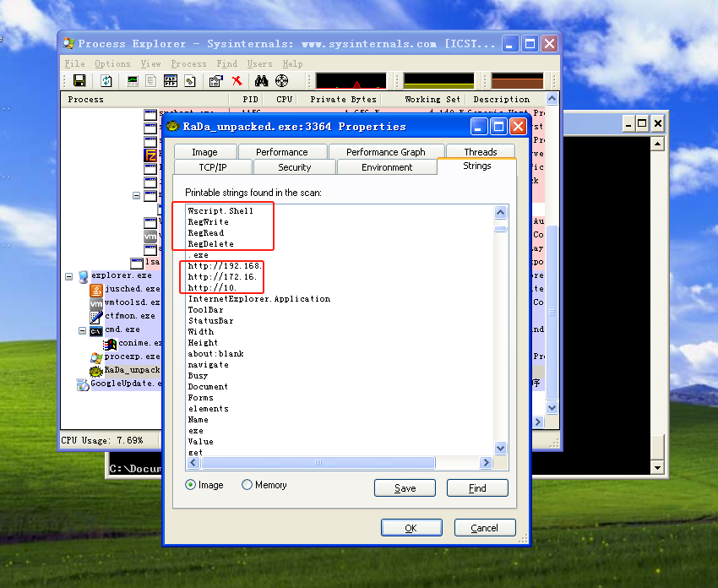718x588 pixels.
Task: Click the Refresh Now toolbar icon
Action: point(106,81)
